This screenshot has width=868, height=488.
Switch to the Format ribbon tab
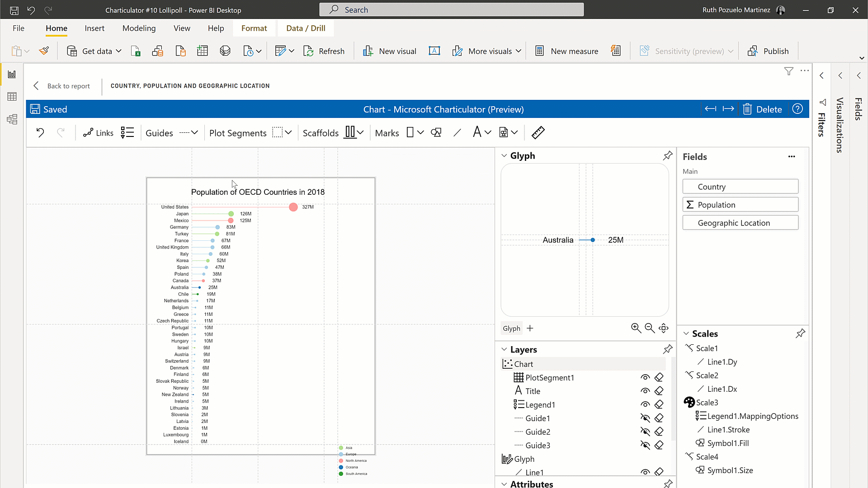tap(254, 28)
